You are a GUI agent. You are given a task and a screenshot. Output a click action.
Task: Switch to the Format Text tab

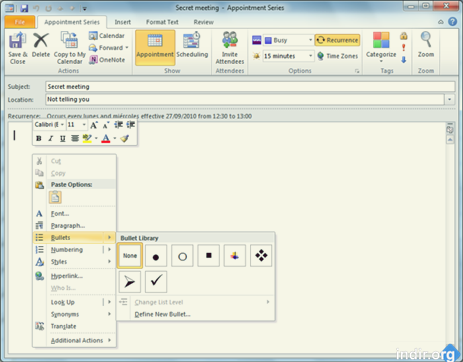coord(162,22)
